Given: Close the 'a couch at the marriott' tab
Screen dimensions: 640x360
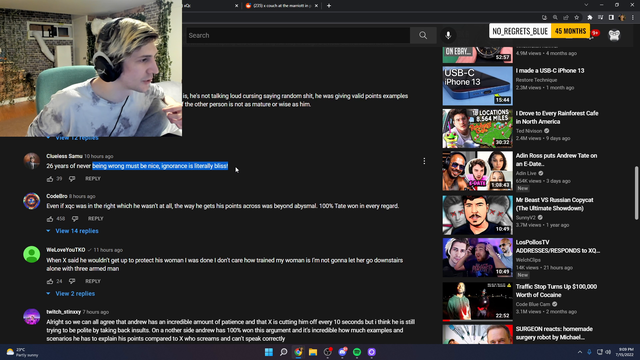Looking at the screenshot, I should (x=316, y=6).
